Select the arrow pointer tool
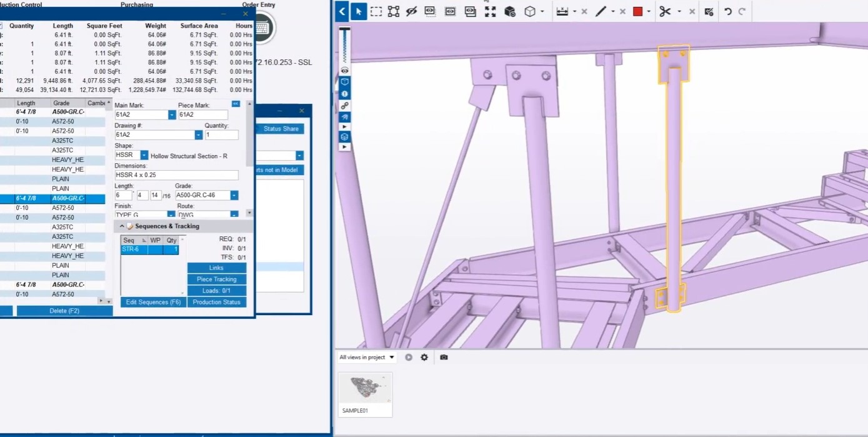 [x=359, y=11]
